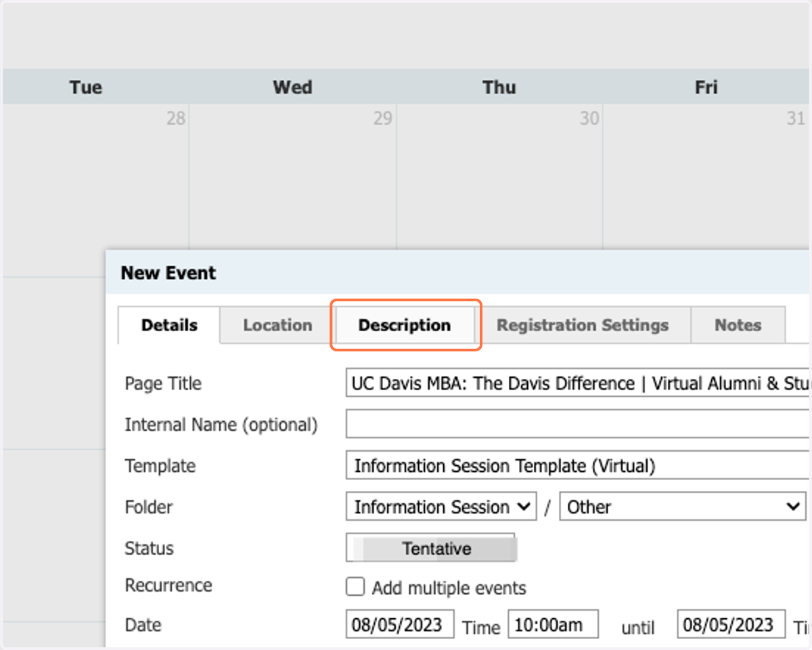Open the Registration Settings tab

tap(583, 325)
